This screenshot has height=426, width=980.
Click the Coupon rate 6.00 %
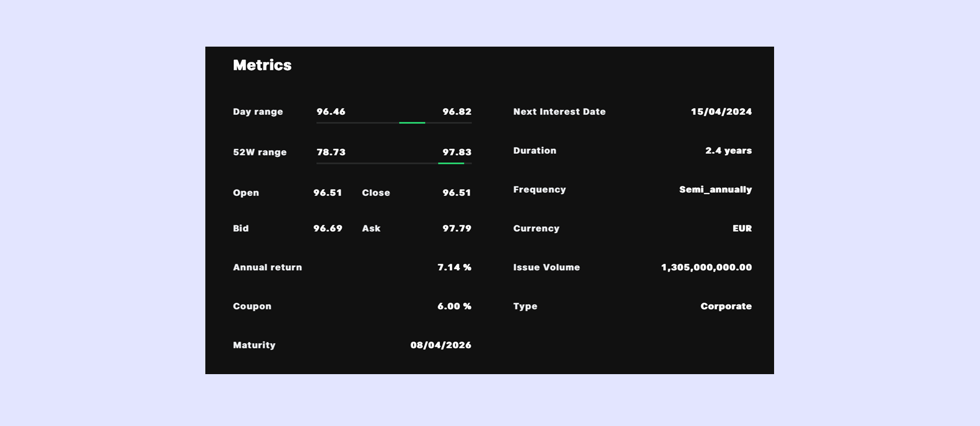click(454, 307)
